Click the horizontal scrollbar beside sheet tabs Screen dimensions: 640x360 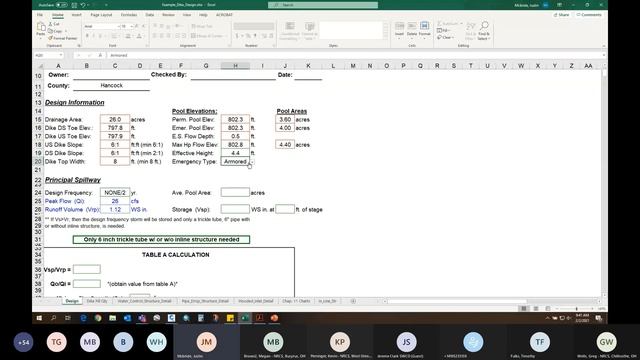(492, 301)
